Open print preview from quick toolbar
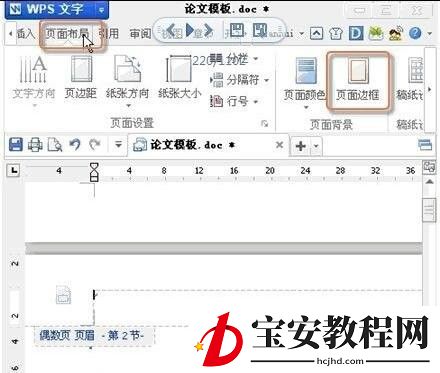 click(55, 145)
